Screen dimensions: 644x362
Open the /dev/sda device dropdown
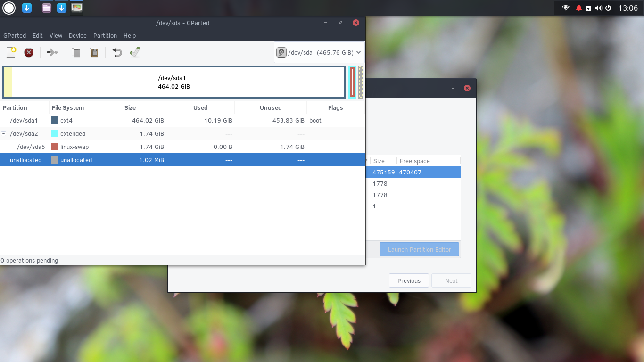coord(319,52)
